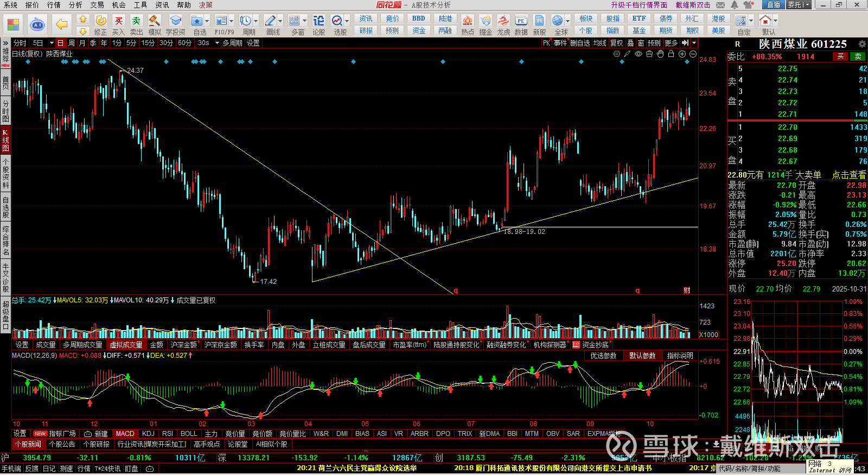Click the red 买 buy button
The image size is (868, 475).
pyautogui.click(x=840, y=56)
